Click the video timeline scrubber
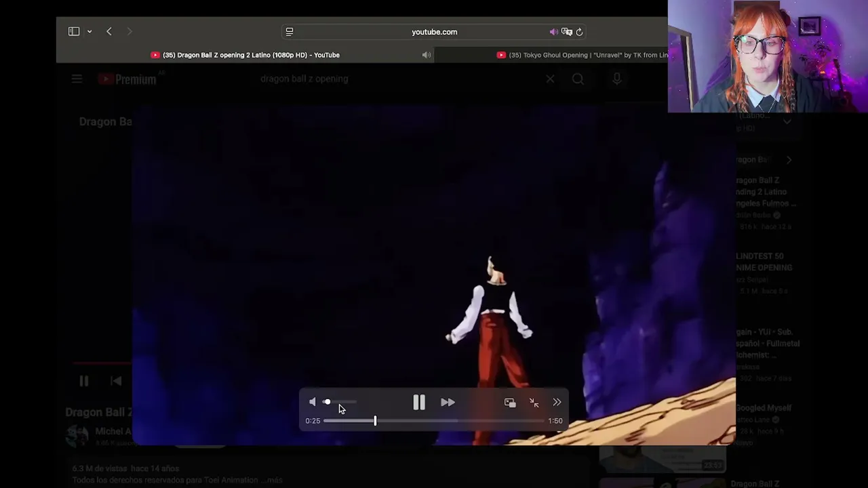This screenshot has width=868, height=488. 434,421
